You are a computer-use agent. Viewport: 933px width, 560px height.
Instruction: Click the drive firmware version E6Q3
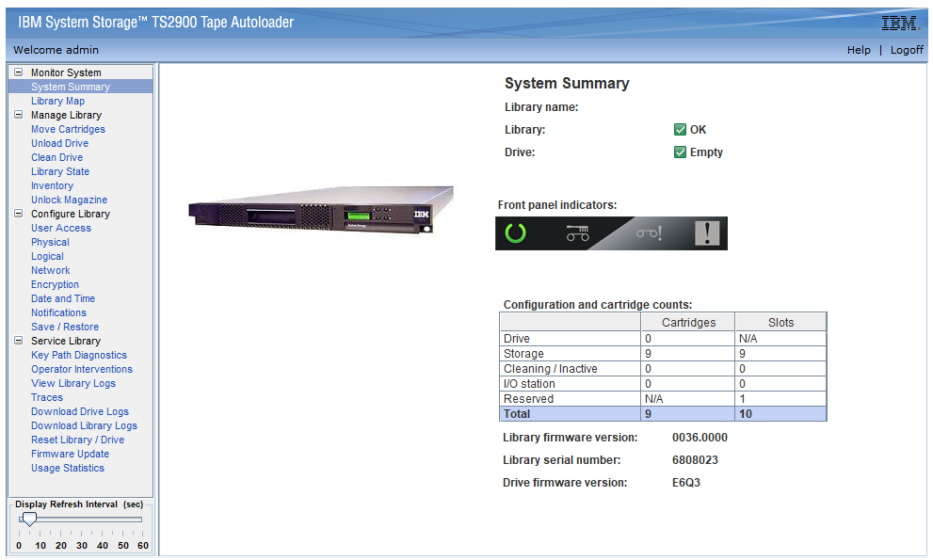click(x=686, y=483)
